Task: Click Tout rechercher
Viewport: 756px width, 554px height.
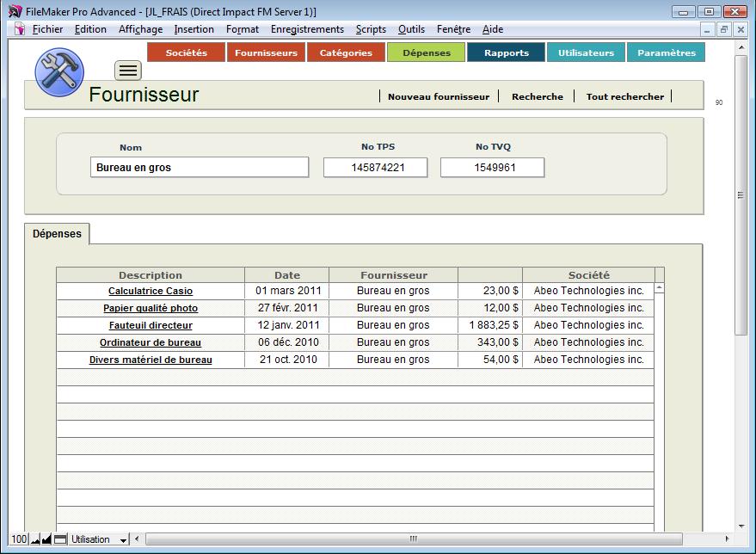Action: point(625,96)
